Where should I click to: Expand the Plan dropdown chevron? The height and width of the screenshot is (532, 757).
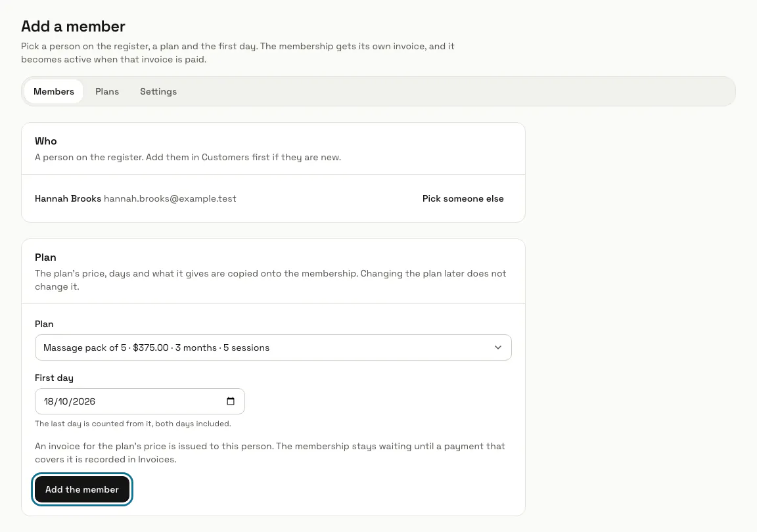[497, 347]
